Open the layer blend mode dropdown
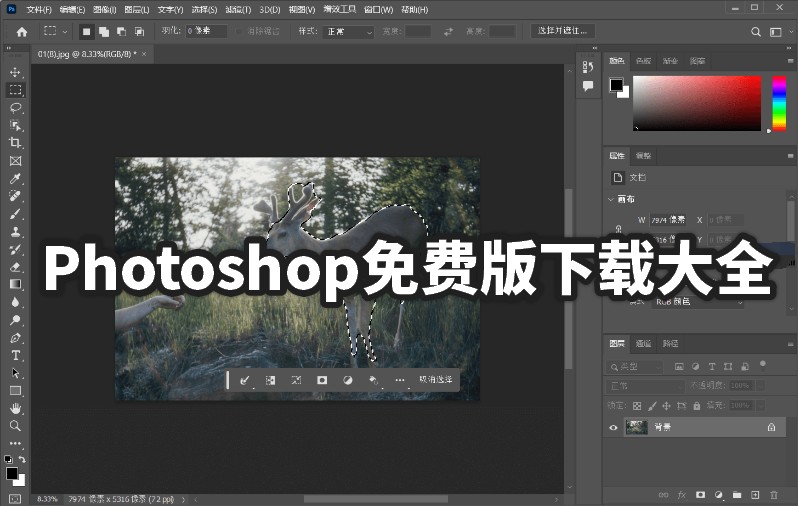Image resolution: width=798 pixels, height=506 pixels. (x=645, y=386)
